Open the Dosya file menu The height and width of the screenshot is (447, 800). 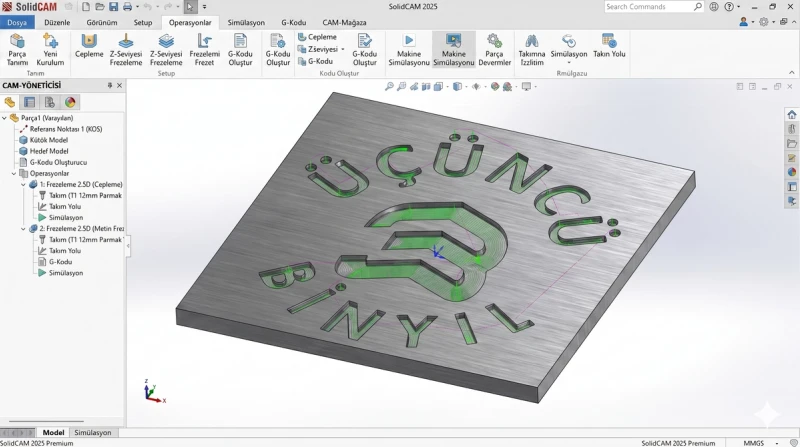(17, 22)
